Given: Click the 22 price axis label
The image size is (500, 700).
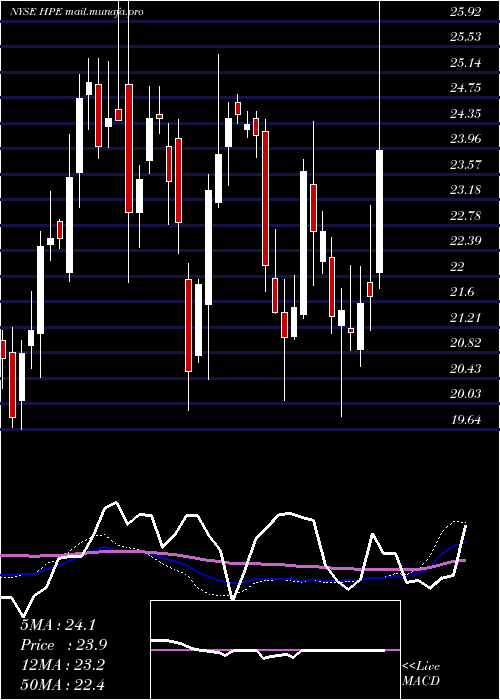Looking at the screenshot, I should pyautogui.click(x=458, y=267).
